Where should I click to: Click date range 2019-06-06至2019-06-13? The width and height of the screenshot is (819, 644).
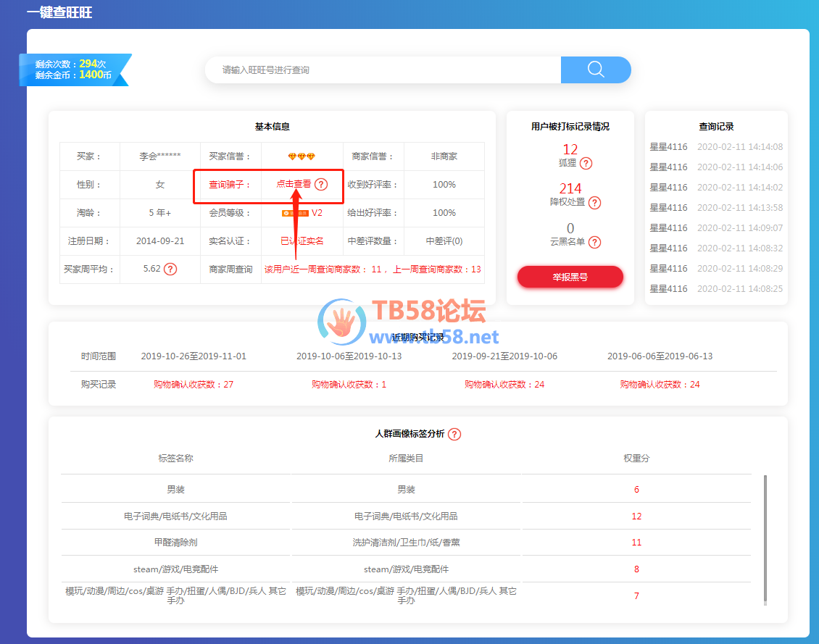pos(660,356)
